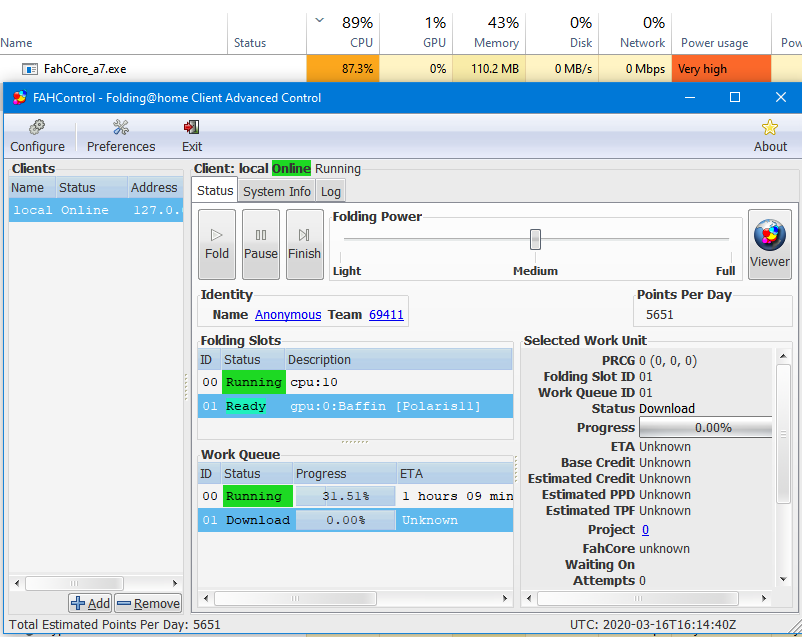Click the Selected Work Unit progress bar
This screenshot has width=802, height=637.
[706, 427]
